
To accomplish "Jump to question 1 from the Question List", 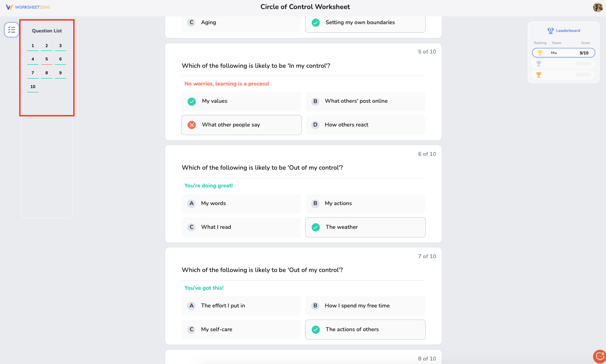I will [32, 45].
